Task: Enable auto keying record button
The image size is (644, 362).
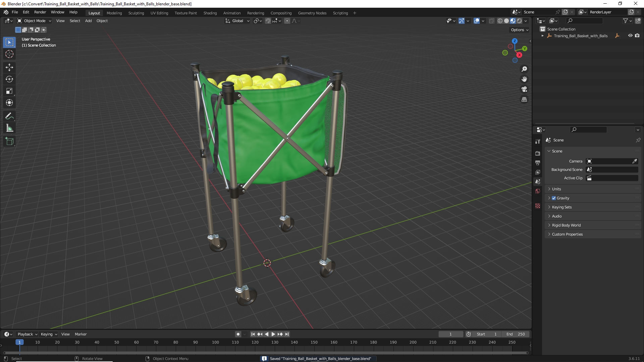Action: pos(238,334)
